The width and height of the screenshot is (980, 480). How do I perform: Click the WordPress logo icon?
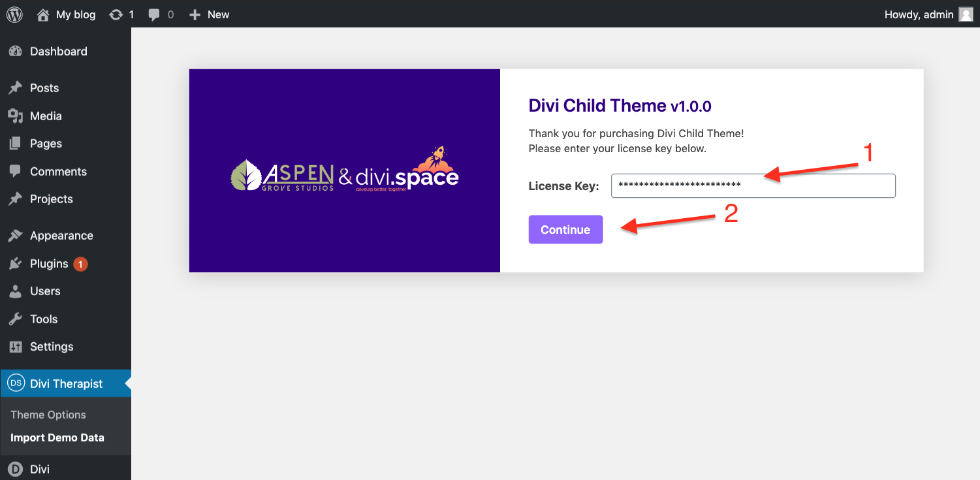15,14
